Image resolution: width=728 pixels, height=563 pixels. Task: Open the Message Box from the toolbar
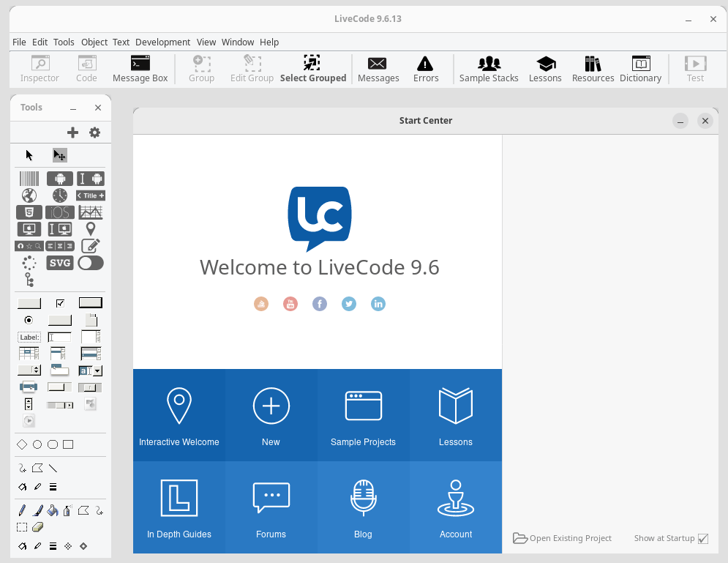pyautogui.click(x=140, y=69)
